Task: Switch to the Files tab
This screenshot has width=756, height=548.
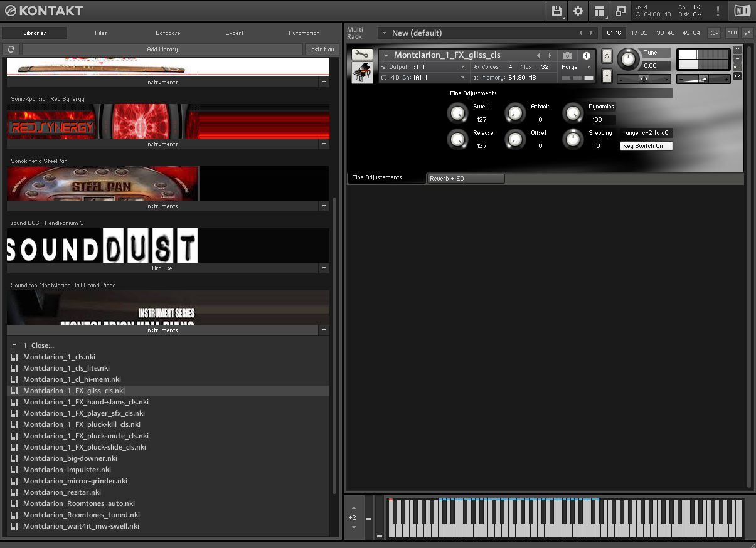Action: [x=101, y=33]
